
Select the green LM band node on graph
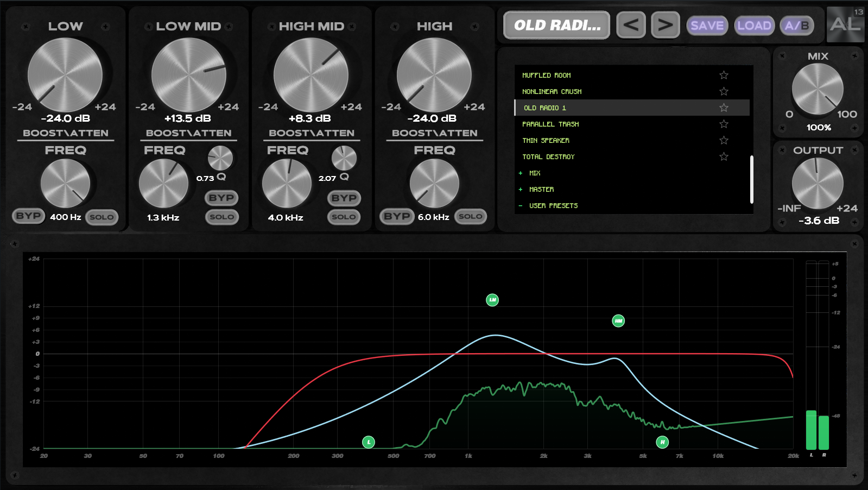click(x=492, y=300)
